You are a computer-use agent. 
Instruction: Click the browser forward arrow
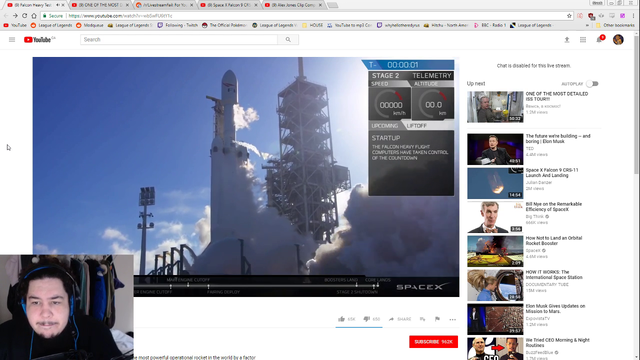point(15,16)
